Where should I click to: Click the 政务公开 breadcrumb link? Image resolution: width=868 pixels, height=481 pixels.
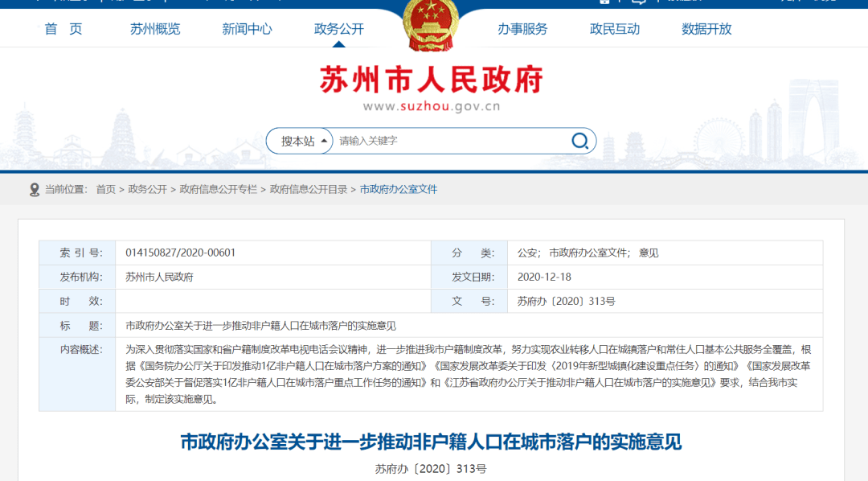[x=147, y=190]
